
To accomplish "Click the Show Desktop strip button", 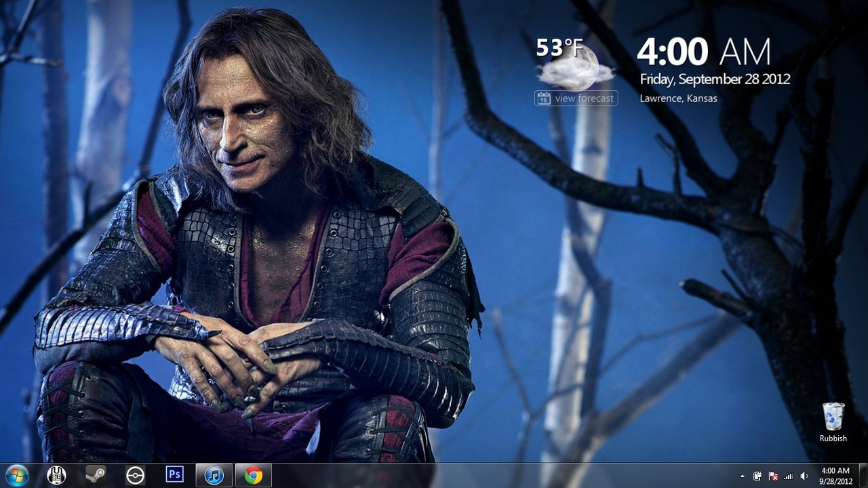I will [863, 476].
